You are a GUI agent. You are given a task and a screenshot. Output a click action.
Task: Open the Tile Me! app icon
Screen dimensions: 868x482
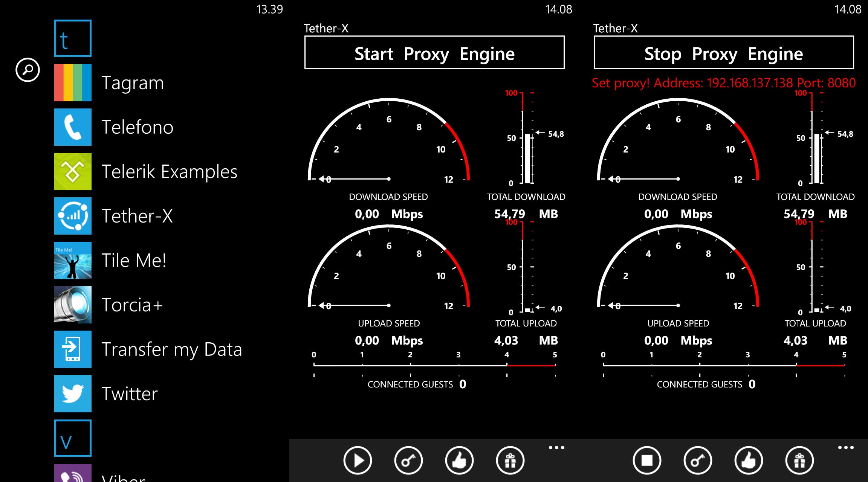pos(73,260)
